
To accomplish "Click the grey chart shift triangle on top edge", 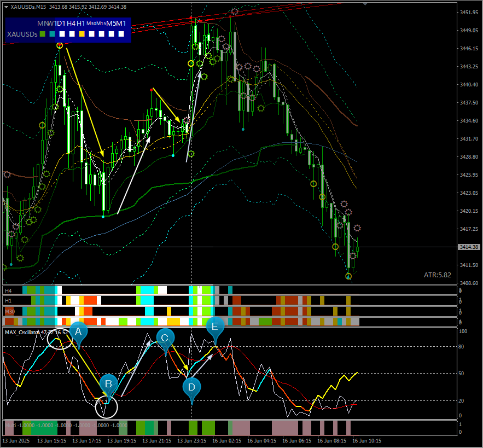I will (365, 4).
